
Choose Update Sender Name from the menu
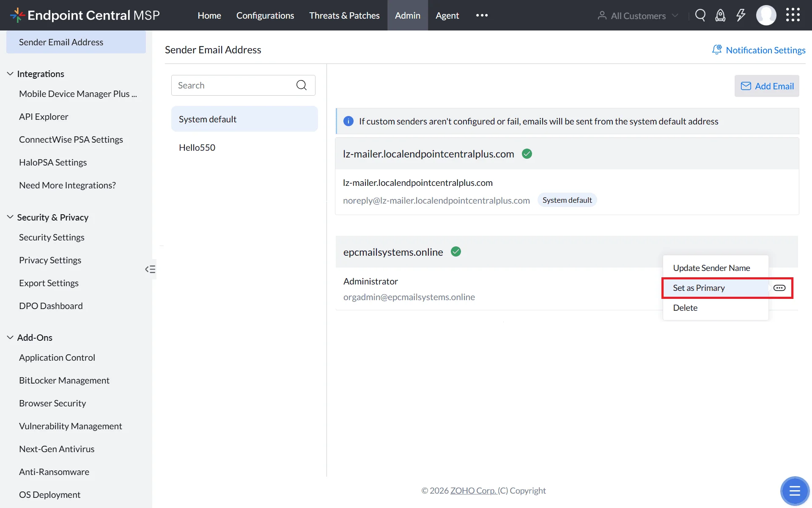click(x=716, y=268)
